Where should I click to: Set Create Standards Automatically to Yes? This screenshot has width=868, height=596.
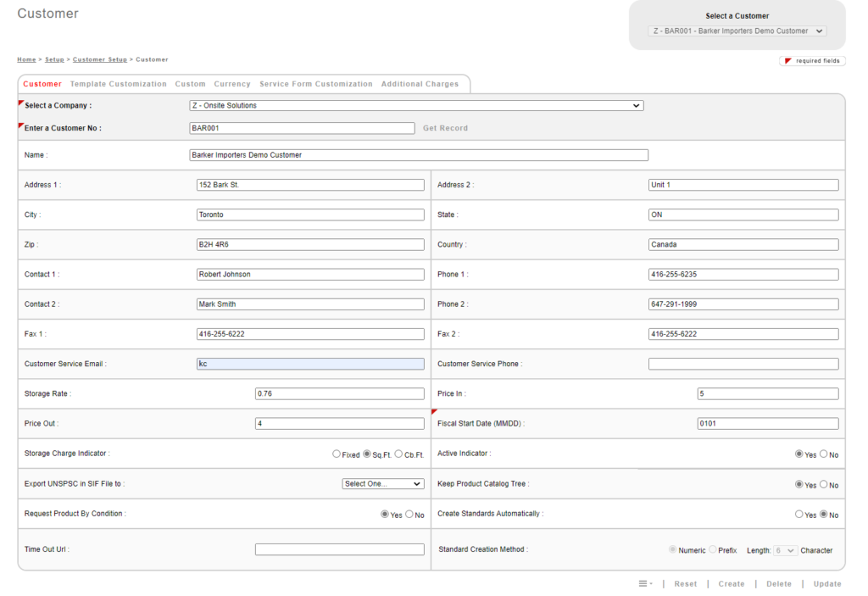(798, 514)
